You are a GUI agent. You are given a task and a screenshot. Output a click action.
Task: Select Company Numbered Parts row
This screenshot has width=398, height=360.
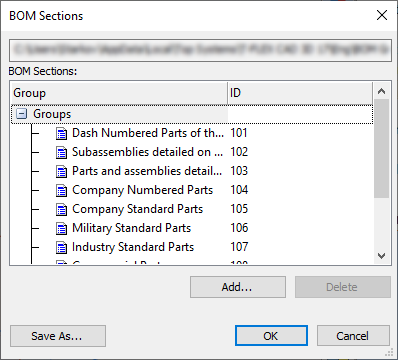coord(192,190)
